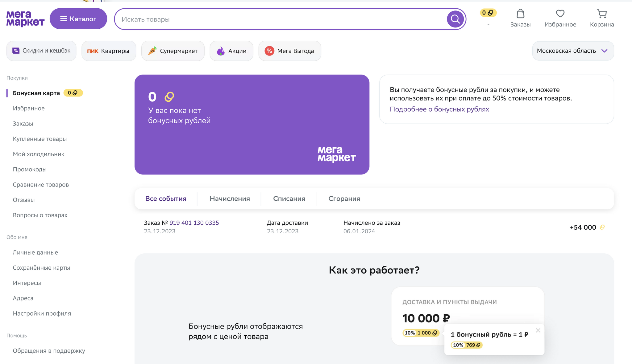
Task: Switch to the Списания tab
Action: pos(289,198)
